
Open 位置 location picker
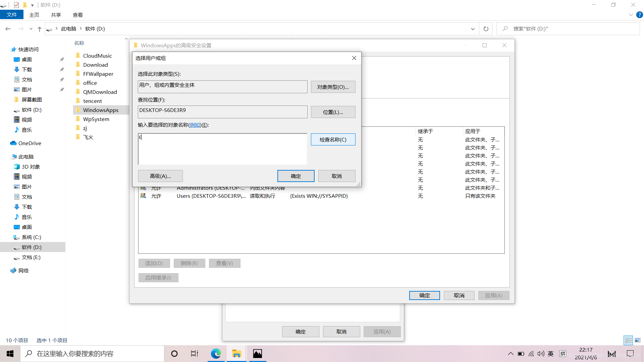[333, 112]
